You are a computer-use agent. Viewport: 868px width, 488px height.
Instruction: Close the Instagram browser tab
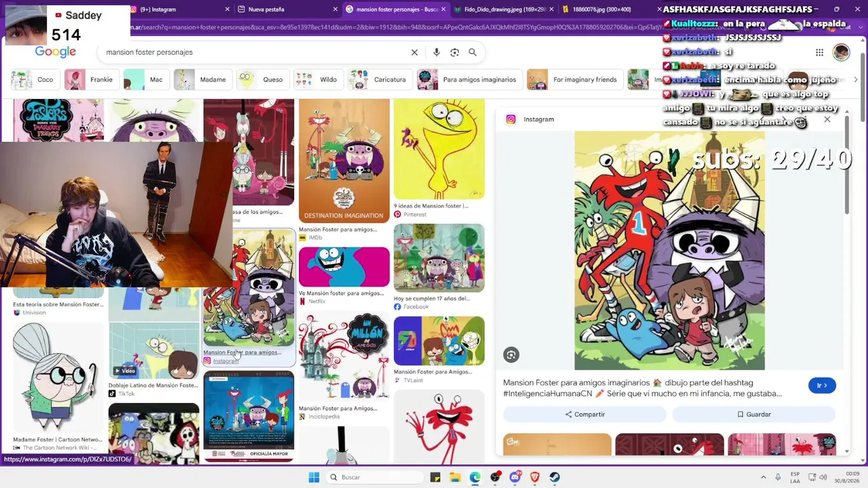(x=229, y=9)
